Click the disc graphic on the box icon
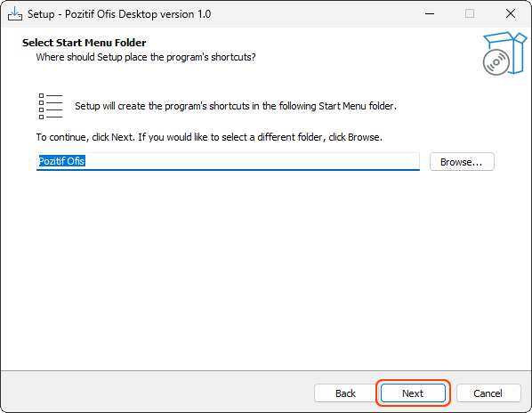 pyautogui.click(x=496, y=62)
